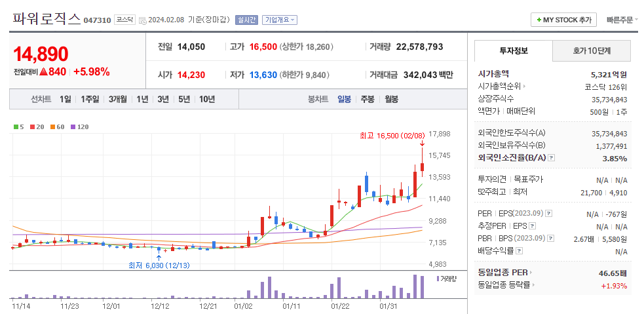Click orange 60-day moving average legend marker

[x=53, y=127]
